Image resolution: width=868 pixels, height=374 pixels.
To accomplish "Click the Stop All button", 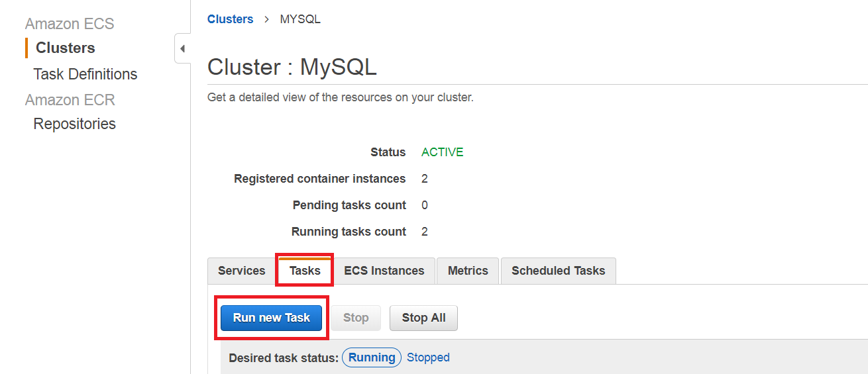I will pyautogui.click(x=423, y=318).
